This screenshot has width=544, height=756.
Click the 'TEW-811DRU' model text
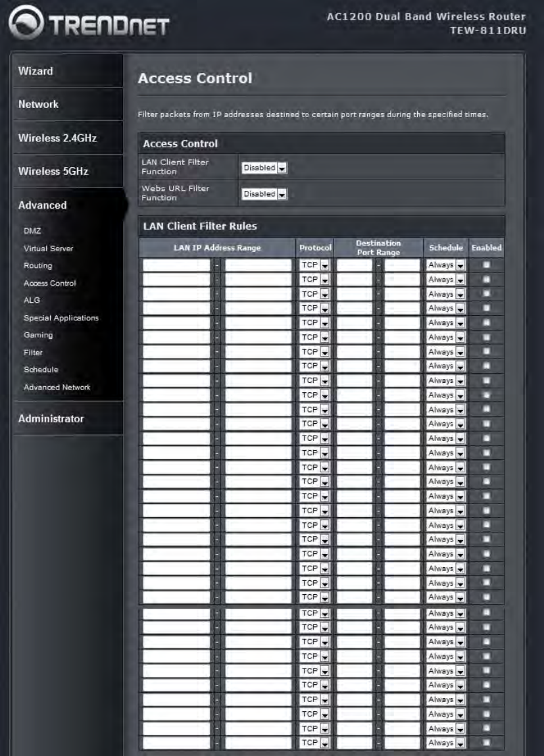click(487, 30)
